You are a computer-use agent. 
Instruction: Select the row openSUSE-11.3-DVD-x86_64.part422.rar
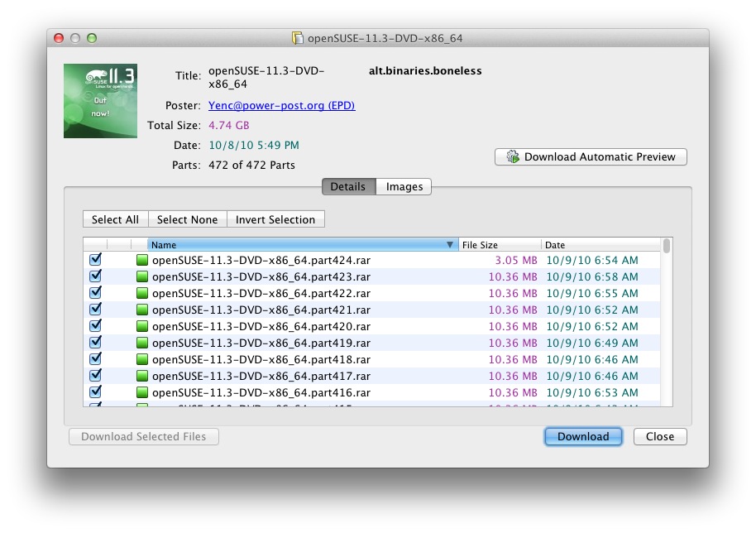coord(371,293)
